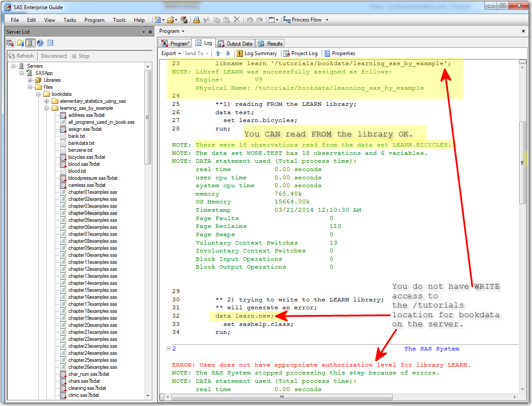Click the Project Tree pane icon
The image size is (532, 406).
(x=10, y=43)
